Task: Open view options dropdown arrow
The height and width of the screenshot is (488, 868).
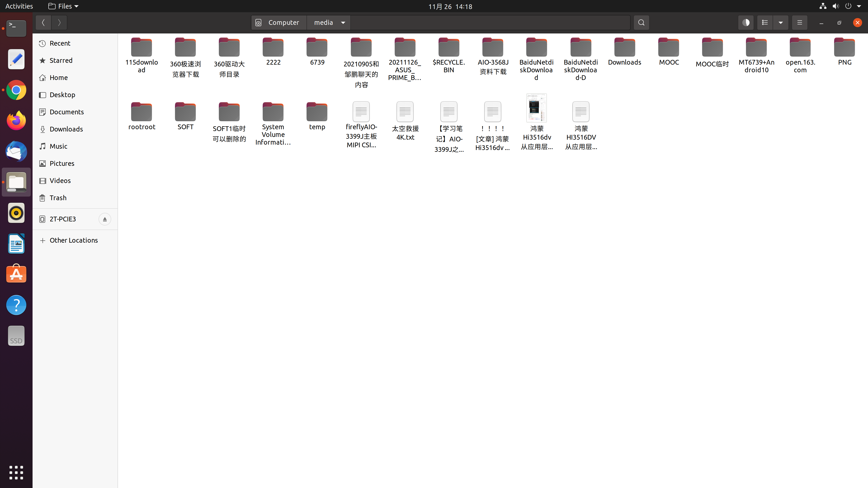Action: (x=780, y=23)
